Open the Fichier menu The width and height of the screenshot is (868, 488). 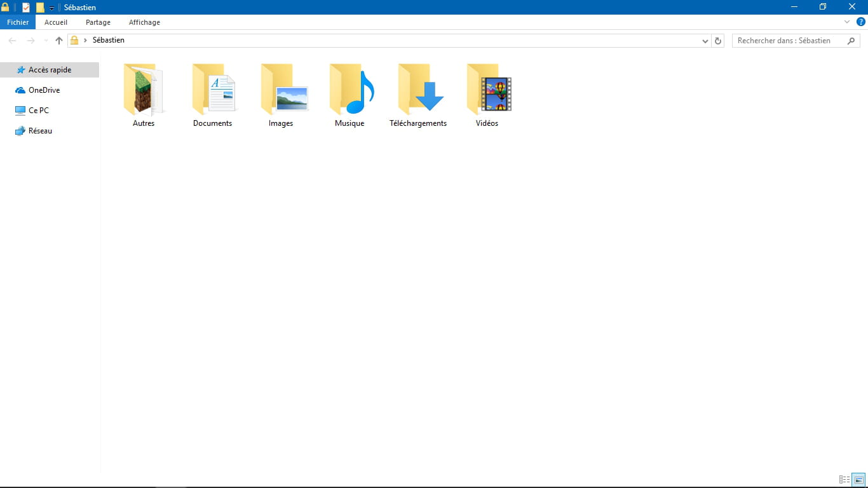tap(18, 22)
